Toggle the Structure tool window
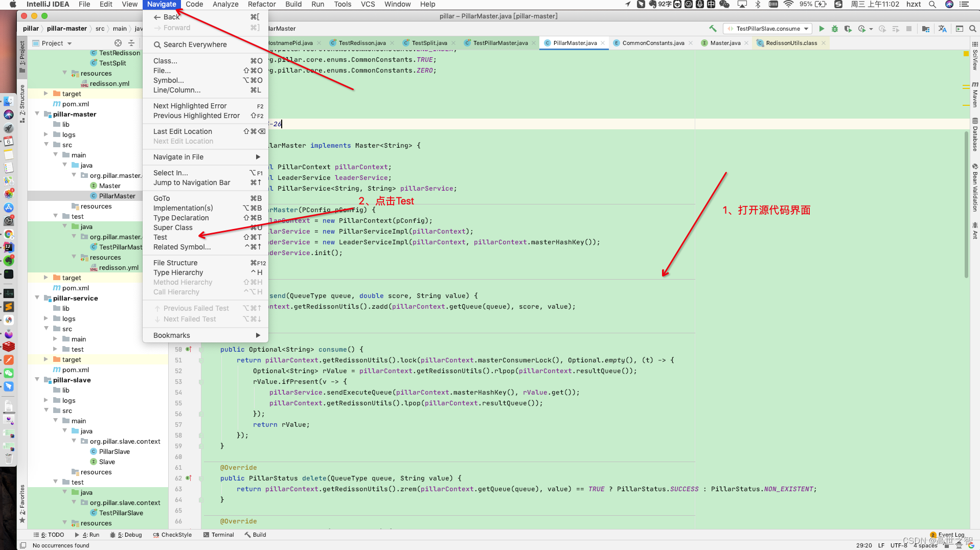The height and width of the screenshot is (550, 980). 22,103
